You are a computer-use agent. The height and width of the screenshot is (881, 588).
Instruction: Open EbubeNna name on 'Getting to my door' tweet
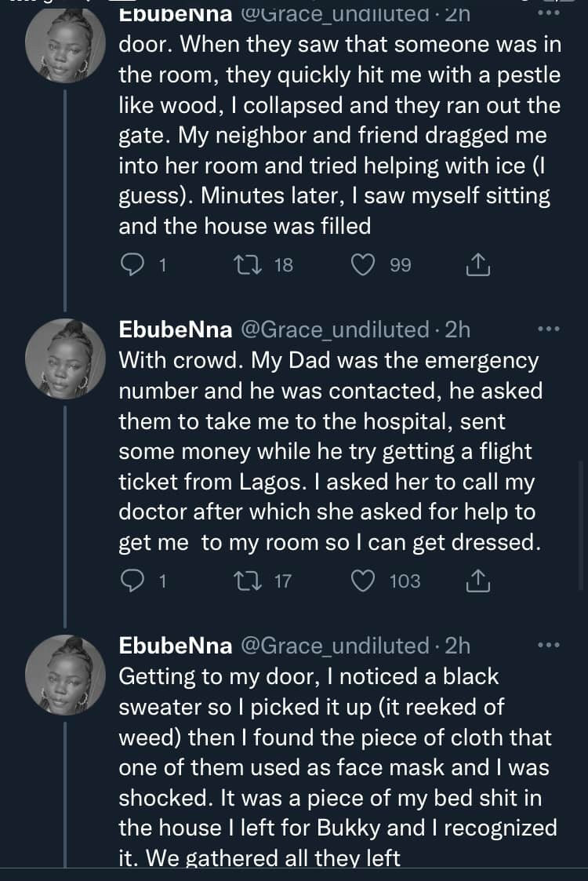pos(175,646)
